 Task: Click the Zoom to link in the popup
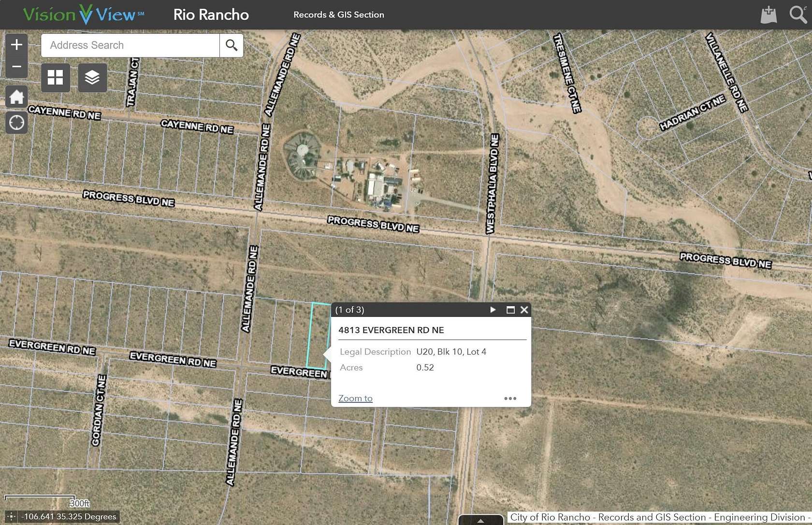point(355,398)
